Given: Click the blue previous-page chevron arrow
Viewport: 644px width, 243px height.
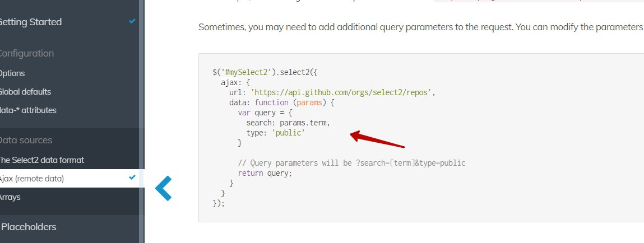Looking at the screenshot, I should tap(163, 188).
